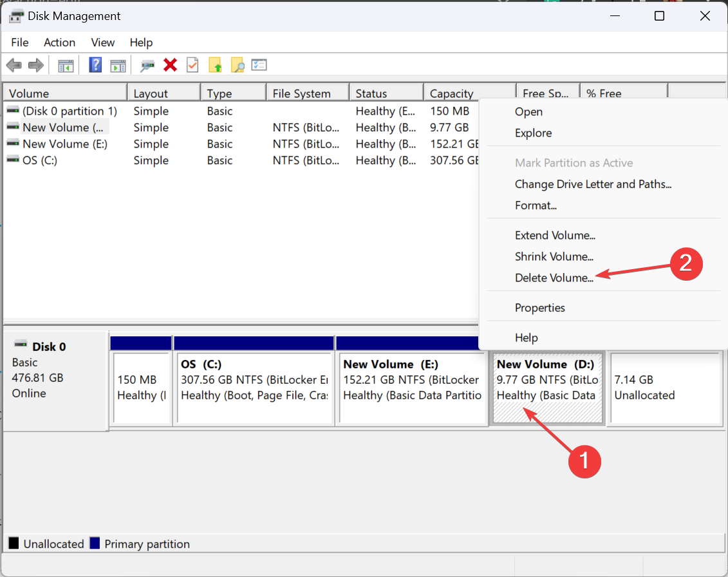This screenshot has width=728, height=577.
Task: Select the OS (C:) row in volume list
Action: (x=40, y=160)
